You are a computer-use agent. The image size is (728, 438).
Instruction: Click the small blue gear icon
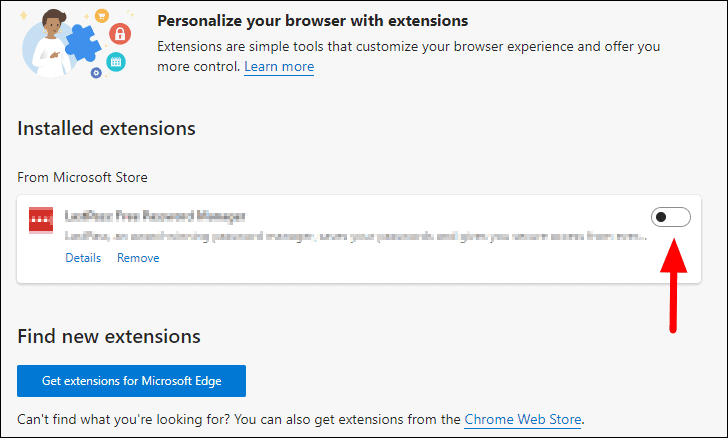coord(95,73)
